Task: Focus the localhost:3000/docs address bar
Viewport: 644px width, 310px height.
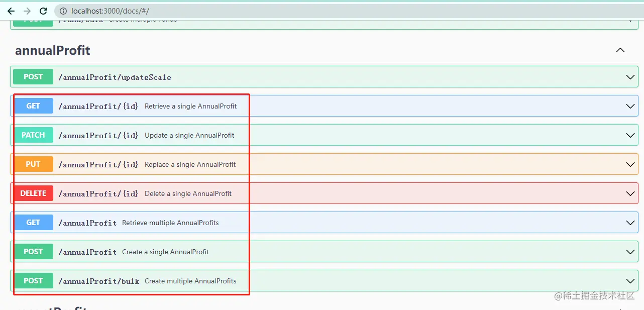Action: (x=349, y=11)
